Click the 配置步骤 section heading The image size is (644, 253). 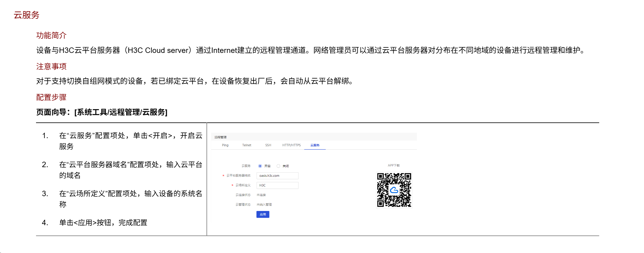pyautogui.click(x=51, y=97)
